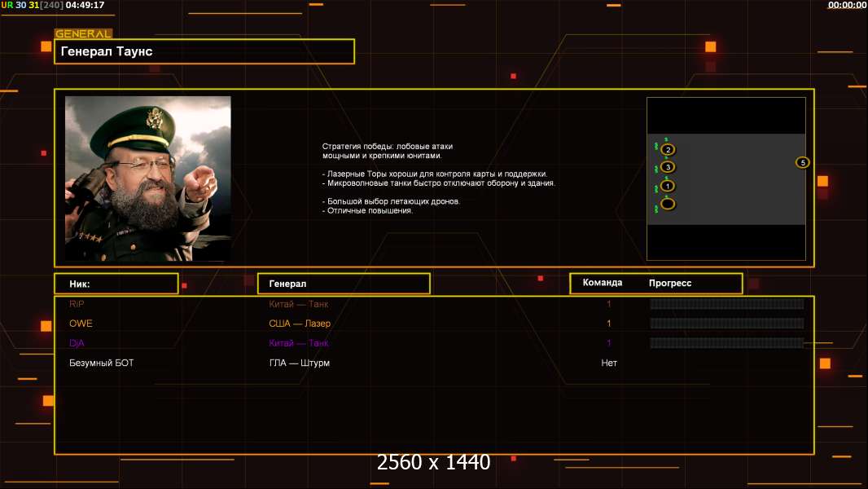Click team number in OWE's row

609,324
